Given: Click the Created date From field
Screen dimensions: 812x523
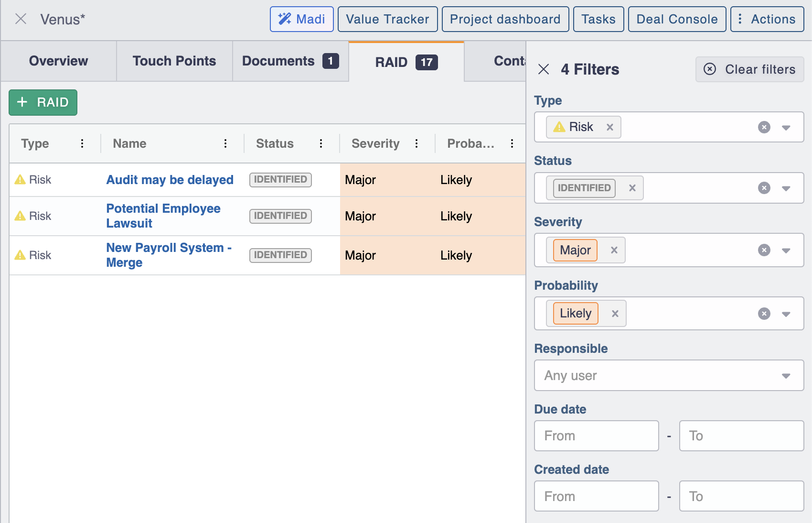Looking at the screenshot, I should [x=597, y=496].
